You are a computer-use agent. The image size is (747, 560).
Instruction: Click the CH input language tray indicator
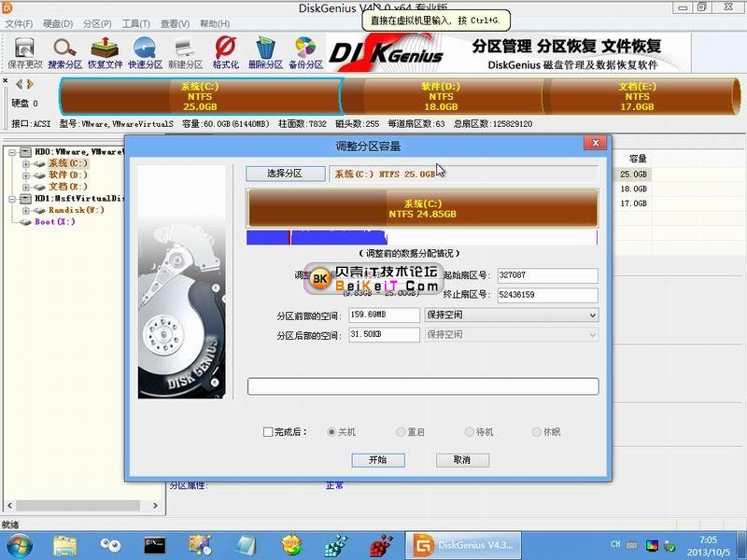click(x=615, y=544)
